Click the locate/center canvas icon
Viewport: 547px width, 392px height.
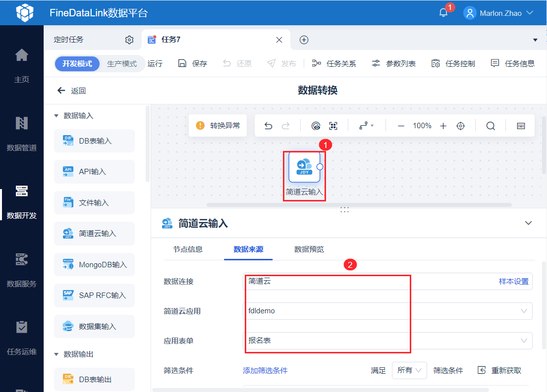(460, 126)
